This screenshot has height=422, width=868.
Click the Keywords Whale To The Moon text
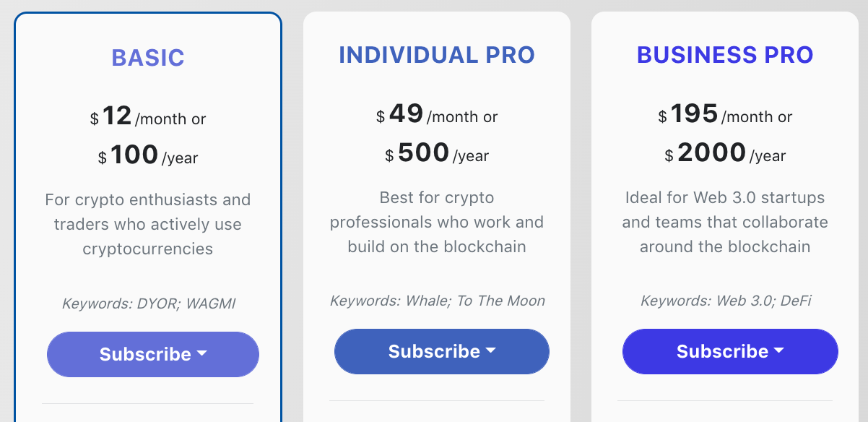coord(438,301)
